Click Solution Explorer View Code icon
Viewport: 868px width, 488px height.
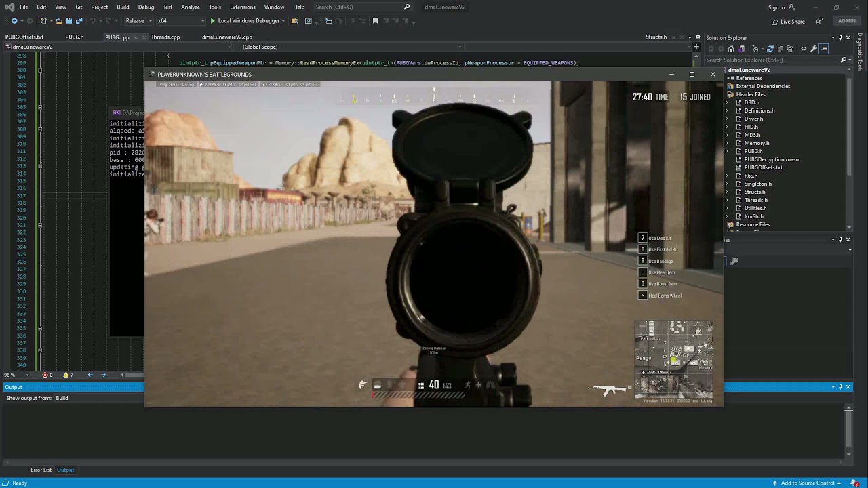coord(804,49)
